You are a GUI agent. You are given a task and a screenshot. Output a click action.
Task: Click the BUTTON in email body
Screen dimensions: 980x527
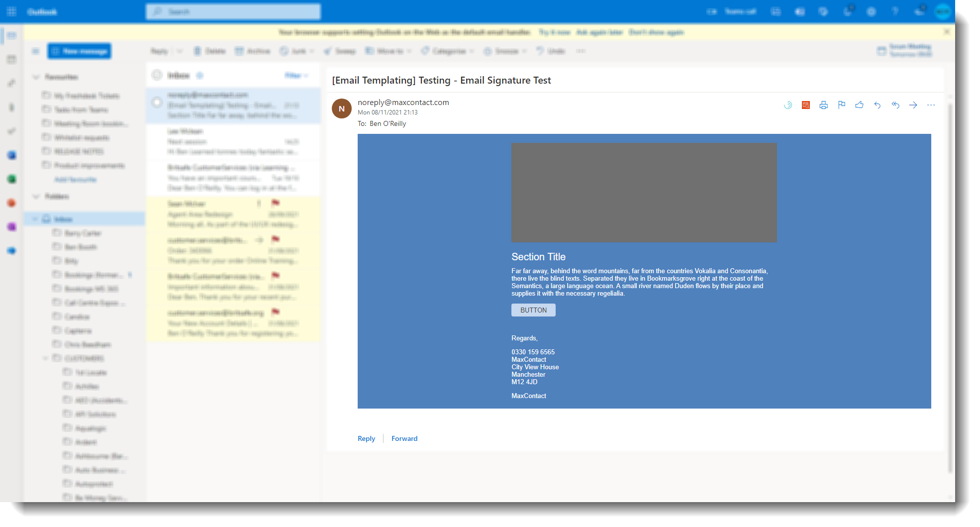tap(533, 310)
